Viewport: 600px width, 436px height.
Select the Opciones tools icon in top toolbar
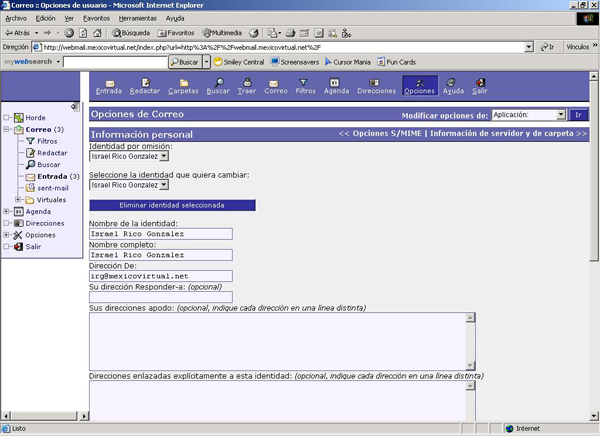click(420, 86)
